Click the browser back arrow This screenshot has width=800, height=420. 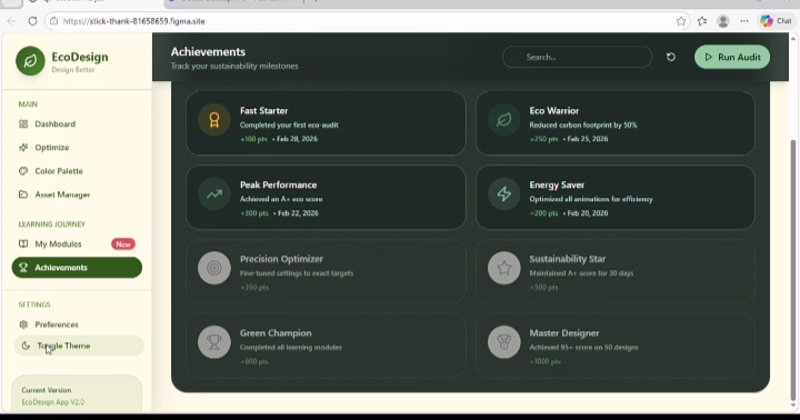pos(11,21)
